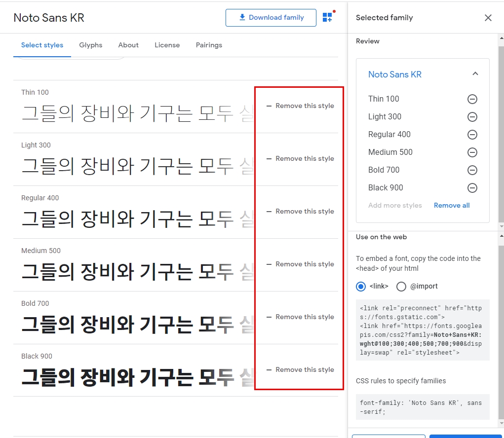Remove the Thin 100 style in styles list
The image size is (504, 438).
[x=300, y=106]
